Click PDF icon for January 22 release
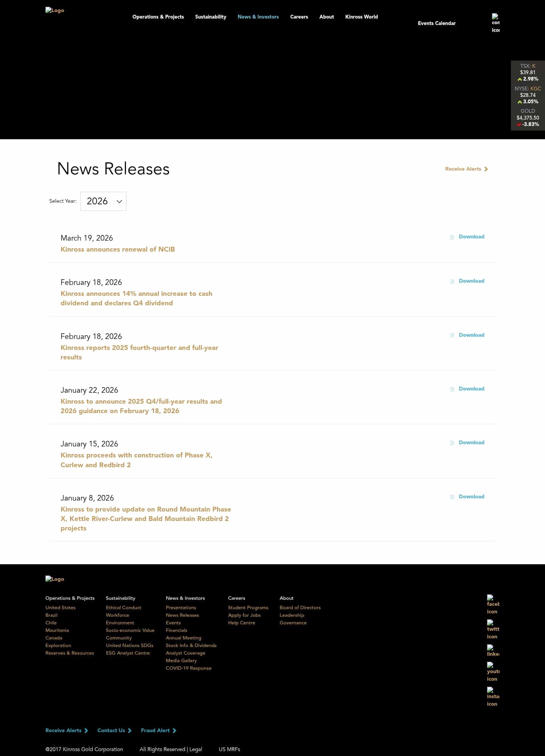Viewport: 545px width, 756px height. click(452, 389)
